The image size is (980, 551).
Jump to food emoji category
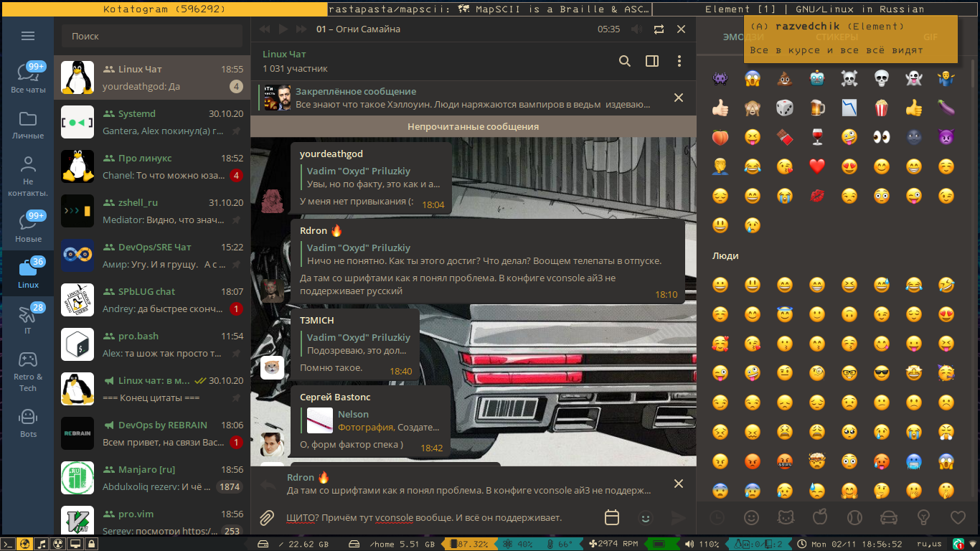coord(820,517)
